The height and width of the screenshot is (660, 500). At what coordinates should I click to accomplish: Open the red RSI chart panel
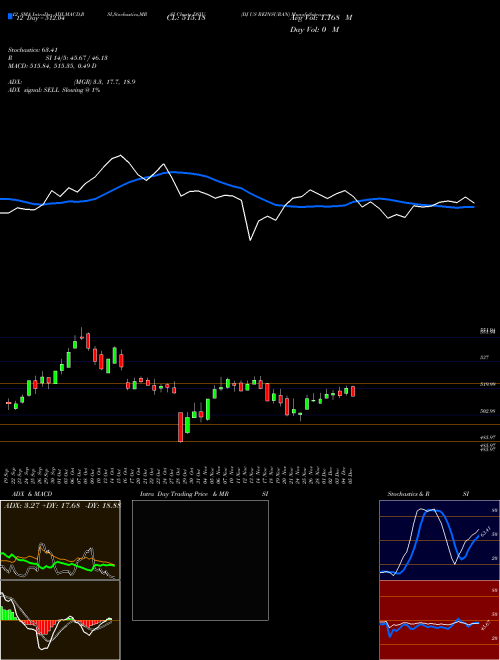click(439, 620)
